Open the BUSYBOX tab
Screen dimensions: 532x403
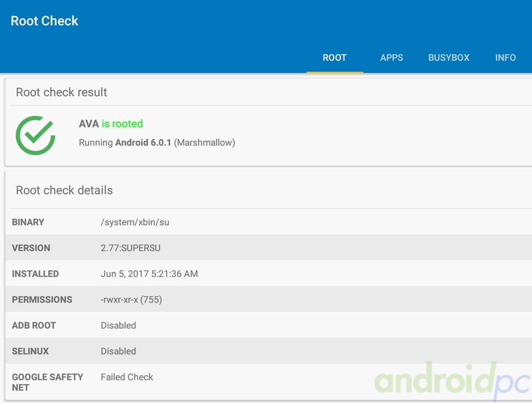coord(448,58)
